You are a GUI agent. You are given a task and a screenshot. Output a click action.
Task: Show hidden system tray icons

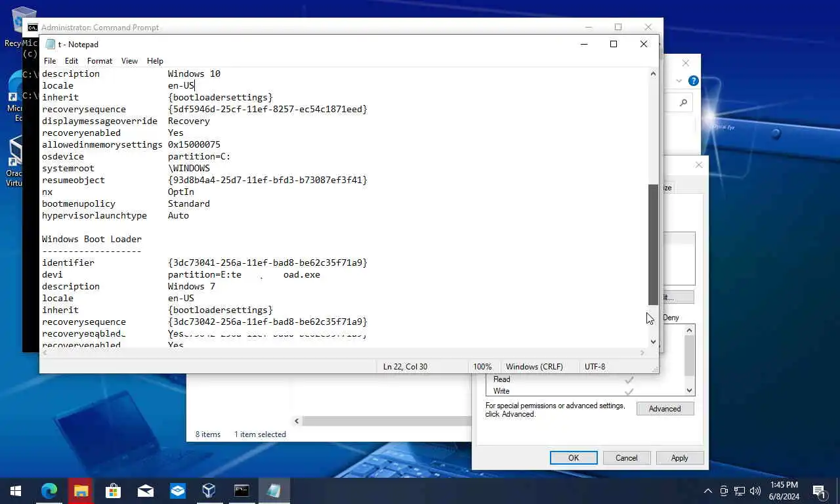tap(707, 491)
